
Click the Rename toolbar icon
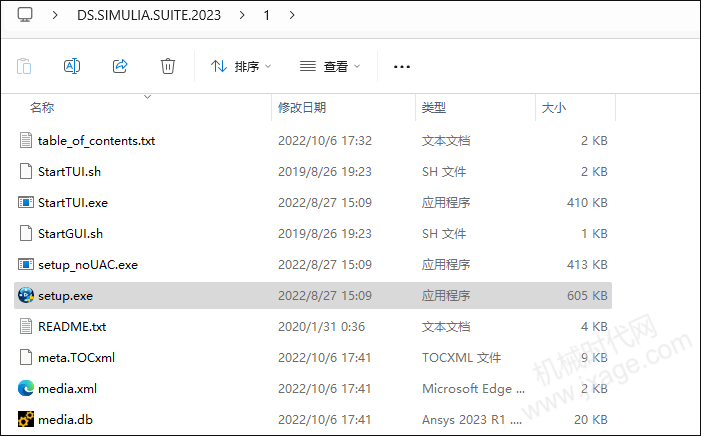coord(72,66)
